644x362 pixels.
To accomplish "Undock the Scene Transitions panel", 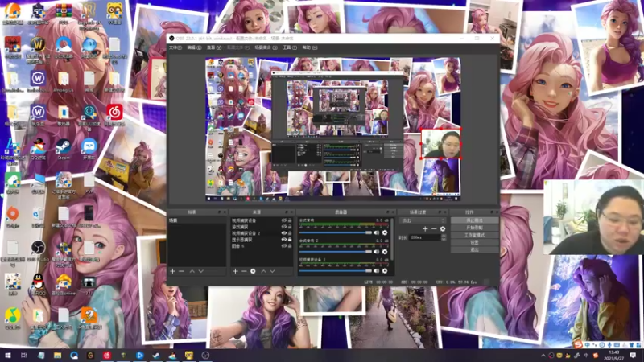I will (440, 212).
